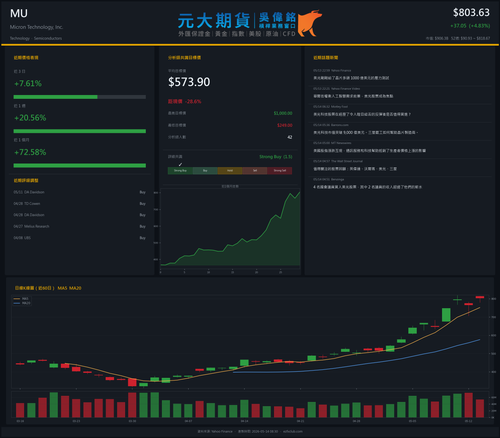Select the Strong Buy segment on rating scale
Screen dimensions: 500x438
[x=180, y=171]
